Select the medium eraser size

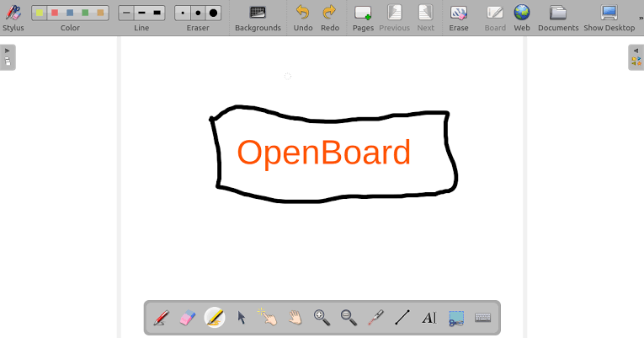(198, 13)
